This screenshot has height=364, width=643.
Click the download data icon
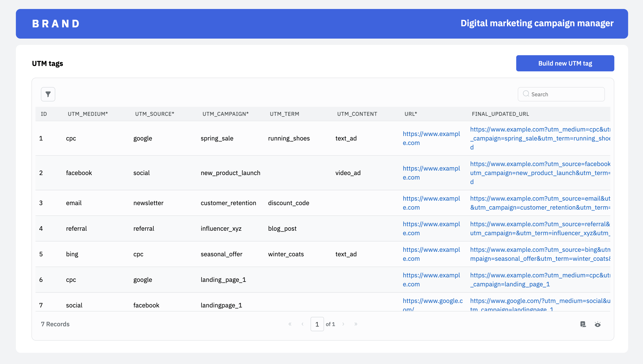point(583,324)
